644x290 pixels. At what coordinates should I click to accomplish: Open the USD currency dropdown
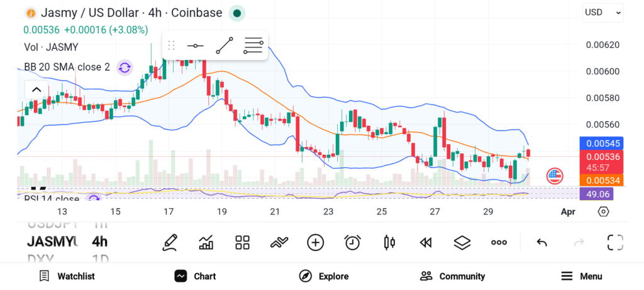[602, 12]
